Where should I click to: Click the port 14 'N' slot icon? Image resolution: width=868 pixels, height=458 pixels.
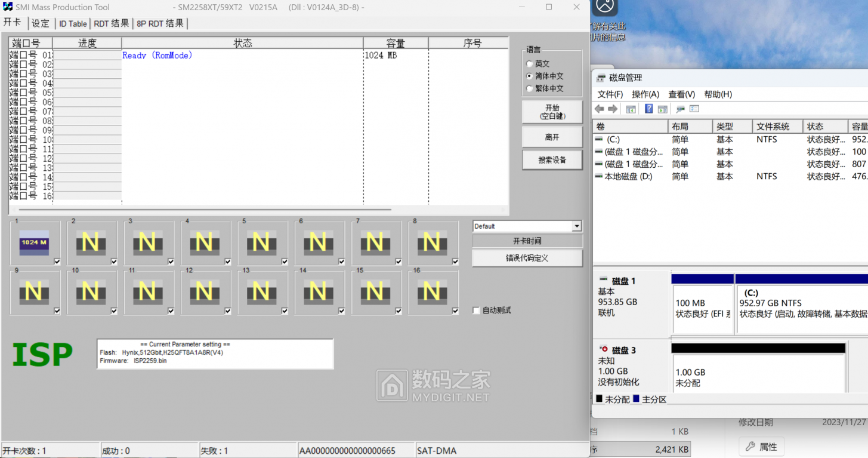(318, 293)
